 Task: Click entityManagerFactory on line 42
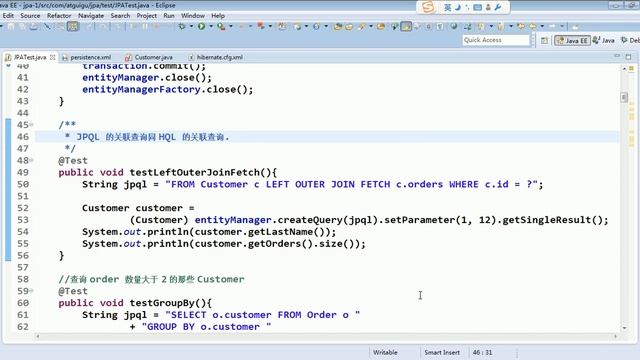point(141,89)
